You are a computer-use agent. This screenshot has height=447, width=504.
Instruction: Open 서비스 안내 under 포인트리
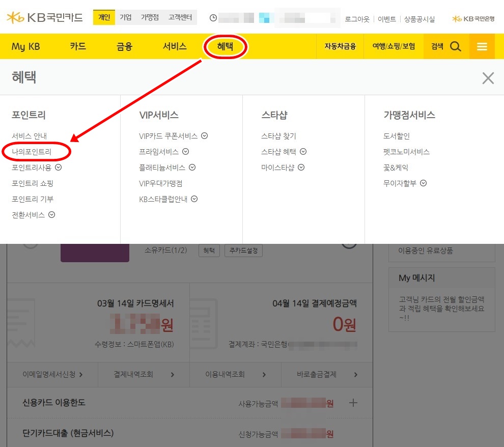[29, 136]
